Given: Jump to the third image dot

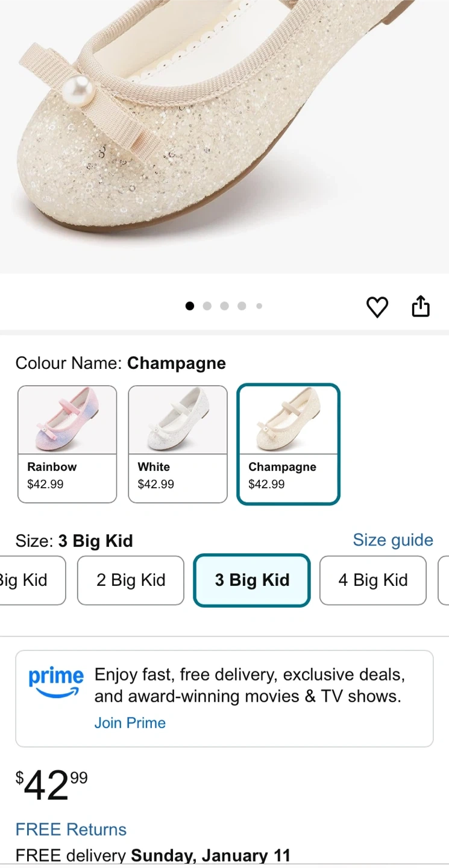Looking at the screenshot, I should click(224, 306).
